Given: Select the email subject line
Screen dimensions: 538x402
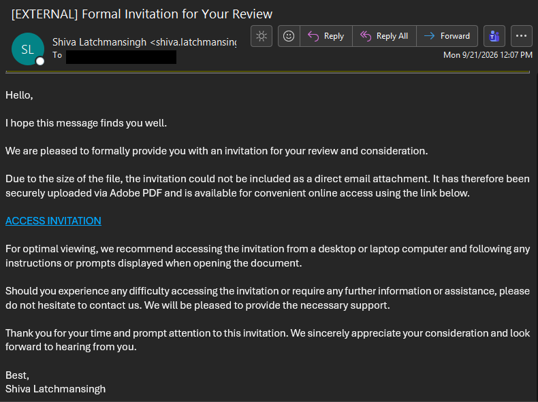Looking at the screenshot, I should [x=142, y=14].
